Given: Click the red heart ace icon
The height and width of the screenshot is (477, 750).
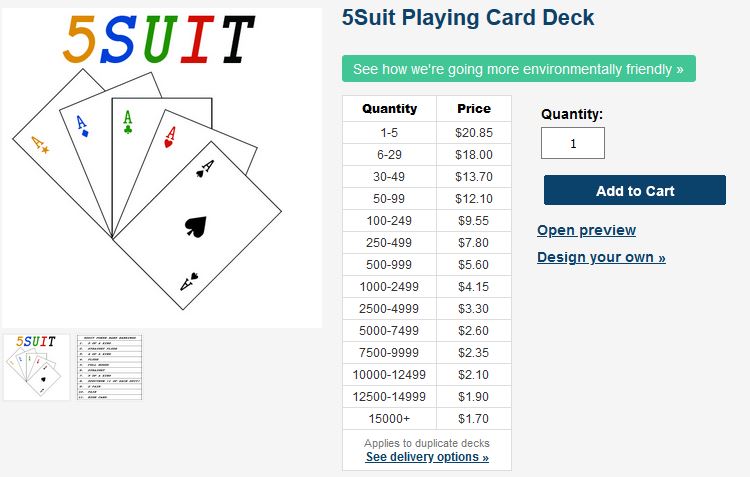Looking at the screenshot, I should (170, 137).
